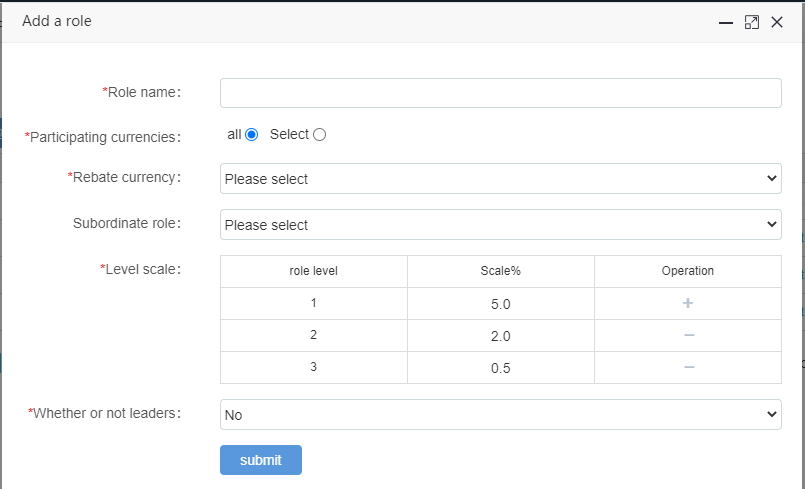The width and height of the screenshot is (805, 489).
Task: Edit the level 2 scale value 2.0
Action: pos(500,336)
